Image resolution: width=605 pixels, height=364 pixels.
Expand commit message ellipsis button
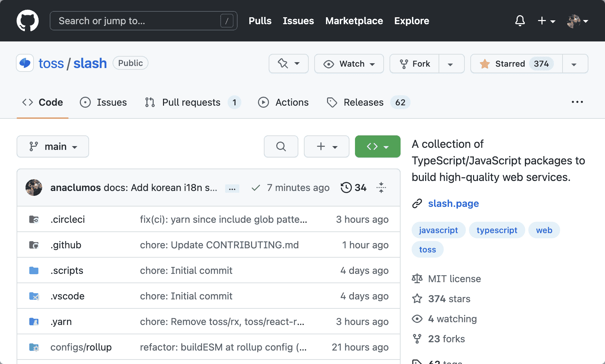[232, 189]
